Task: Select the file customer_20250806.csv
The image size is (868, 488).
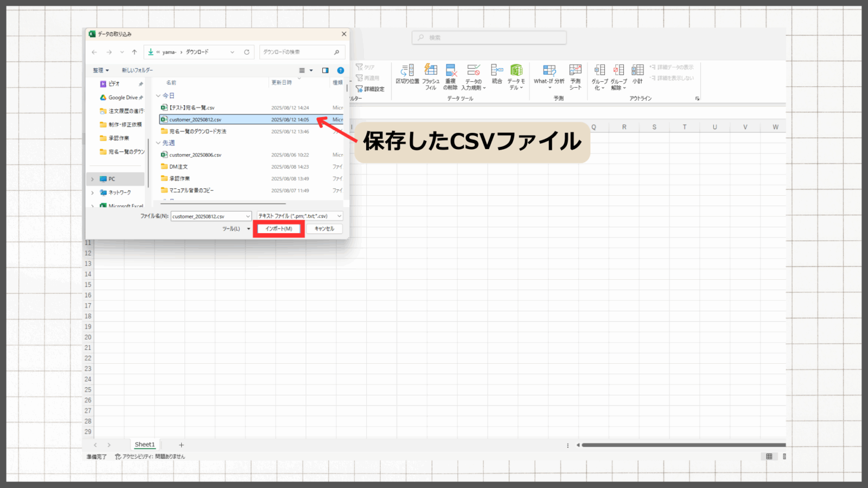Action: [x=195, y=155]
